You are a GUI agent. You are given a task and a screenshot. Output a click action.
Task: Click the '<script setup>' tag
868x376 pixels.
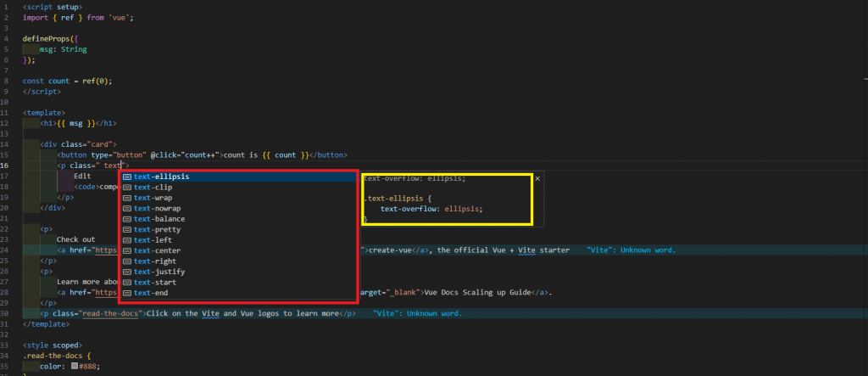click(53, 7)
